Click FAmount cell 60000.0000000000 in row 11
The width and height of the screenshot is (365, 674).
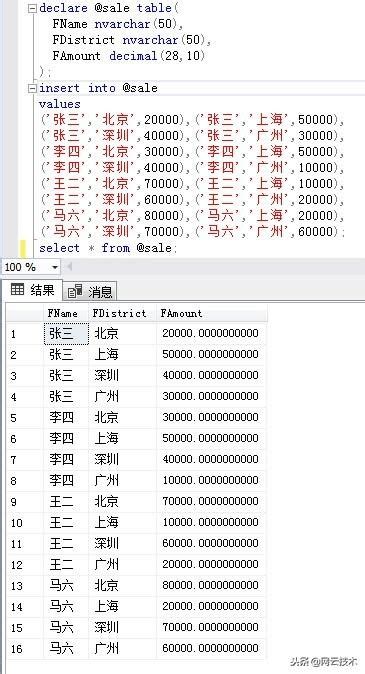tap(212, 543)
